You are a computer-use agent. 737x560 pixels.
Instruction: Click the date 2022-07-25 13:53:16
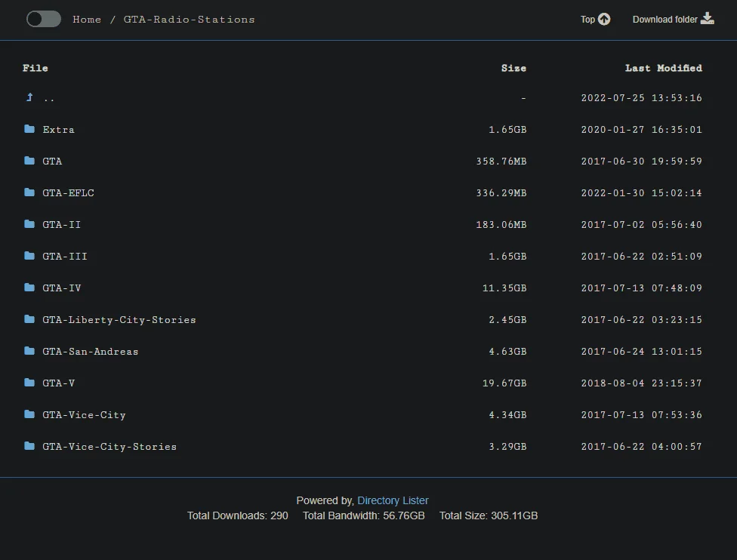point(642,97)
